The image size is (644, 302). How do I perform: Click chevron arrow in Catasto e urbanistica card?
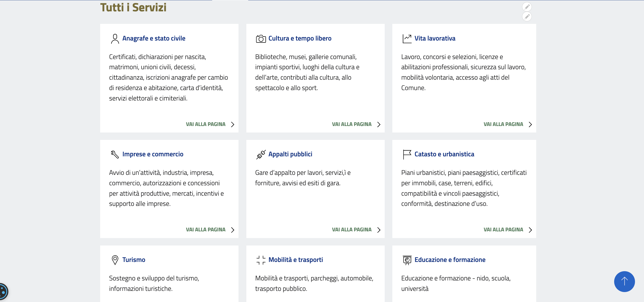pyautogui.click(x=530, y=230)
